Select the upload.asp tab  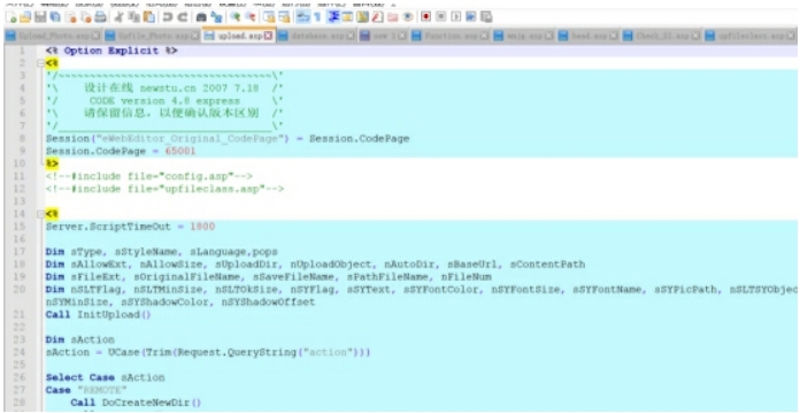239,36
